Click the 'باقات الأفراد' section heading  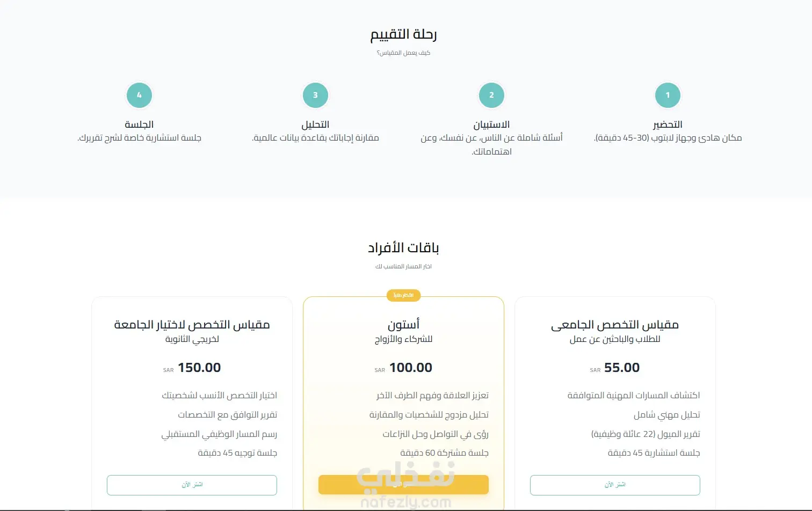click(403, 248)
